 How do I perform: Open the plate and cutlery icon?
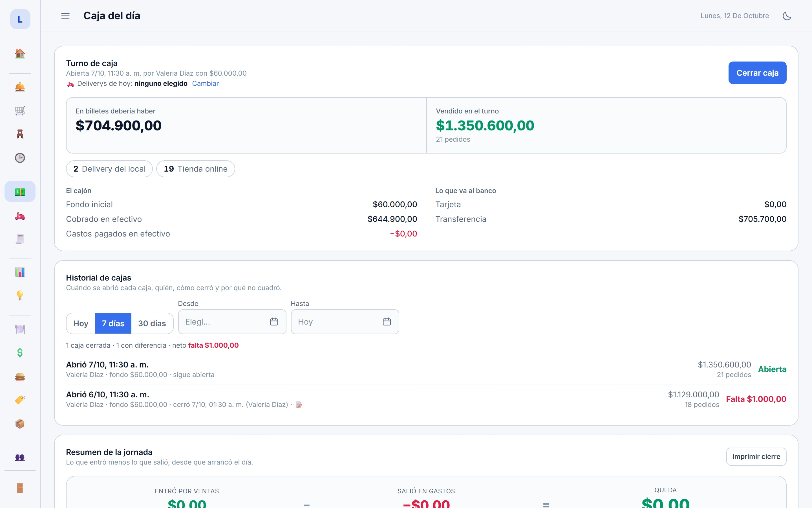point(20,329)
